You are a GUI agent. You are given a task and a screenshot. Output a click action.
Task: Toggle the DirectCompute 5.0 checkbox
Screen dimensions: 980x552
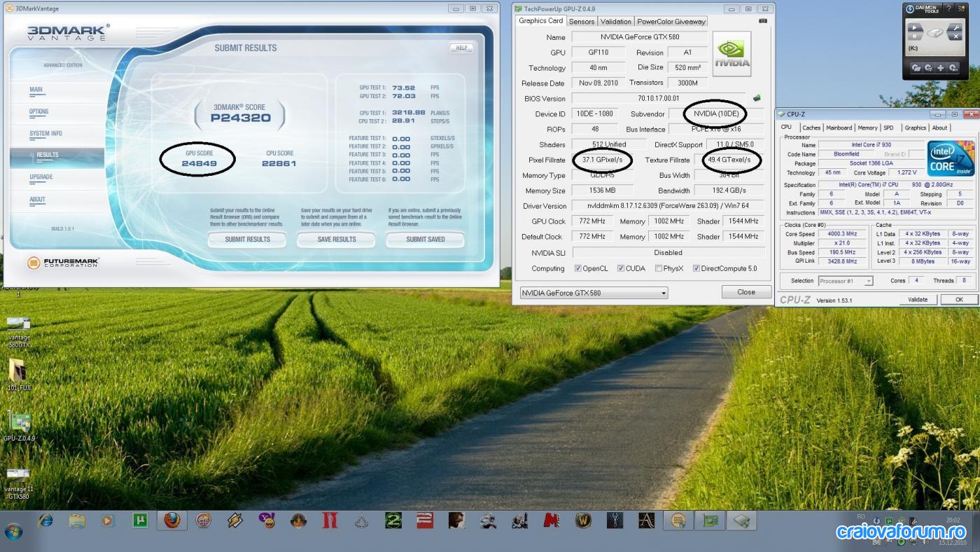696,268
